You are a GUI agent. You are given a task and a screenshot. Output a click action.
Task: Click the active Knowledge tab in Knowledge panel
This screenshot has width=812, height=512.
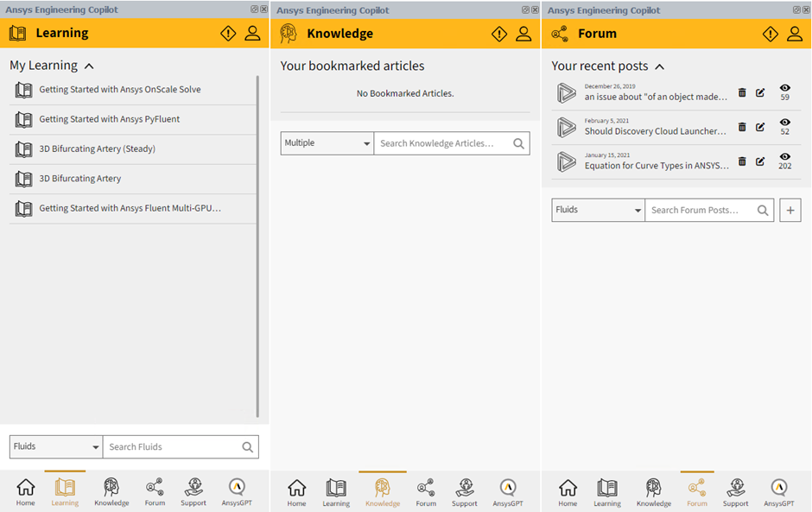coord(383,492)
